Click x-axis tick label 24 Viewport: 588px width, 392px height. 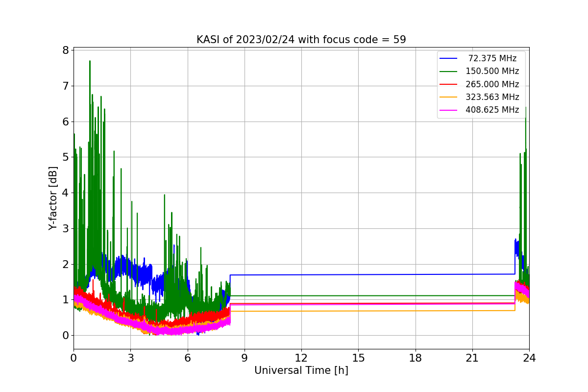click(x=529, y=358)
